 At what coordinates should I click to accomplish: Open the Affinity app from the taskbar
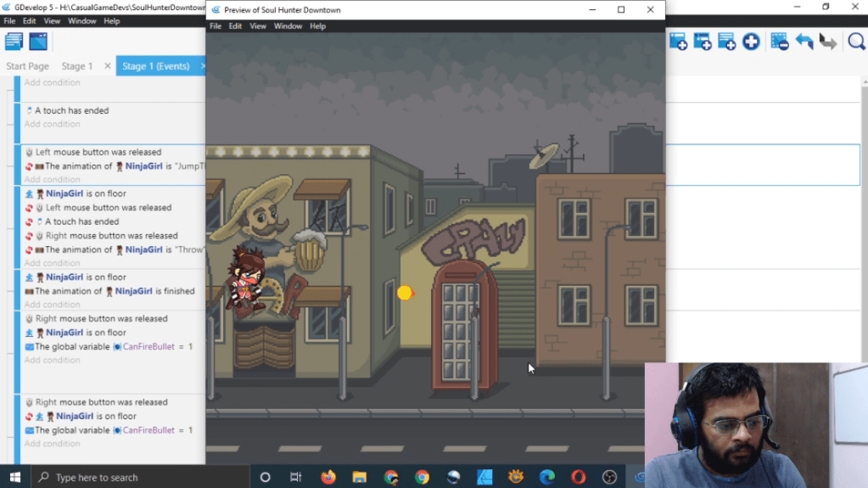pyautogui.click(x=485, y=477)
